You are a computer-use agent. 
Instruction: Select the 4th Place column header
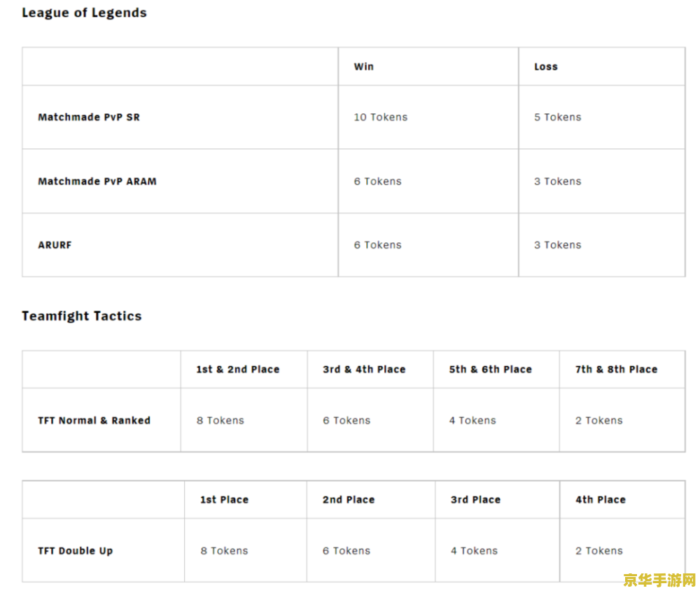pos(601,500)
